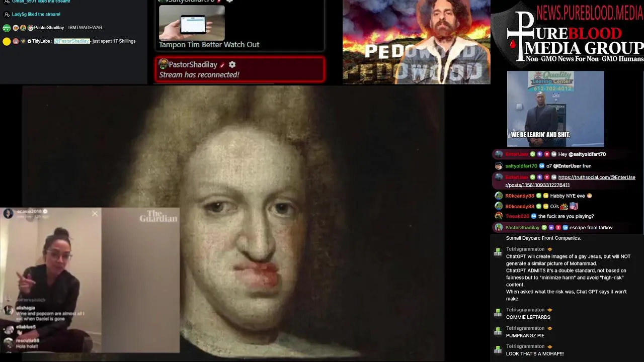Image resolution: width=644 pixels, height=362 pixels.
Task: Click the ocasio2018 profile avatar in video overlay
Action: click(8, 214)
